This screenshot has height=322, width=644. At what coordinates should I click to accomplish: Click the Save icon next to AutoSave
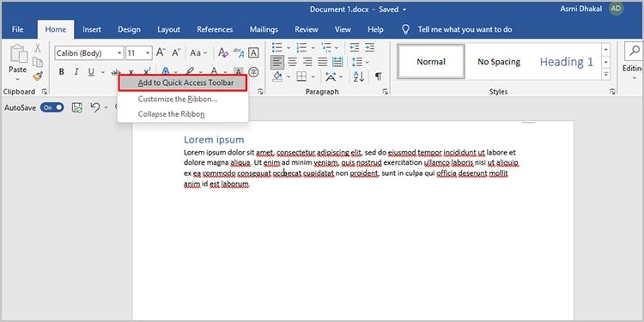(77, 107)
